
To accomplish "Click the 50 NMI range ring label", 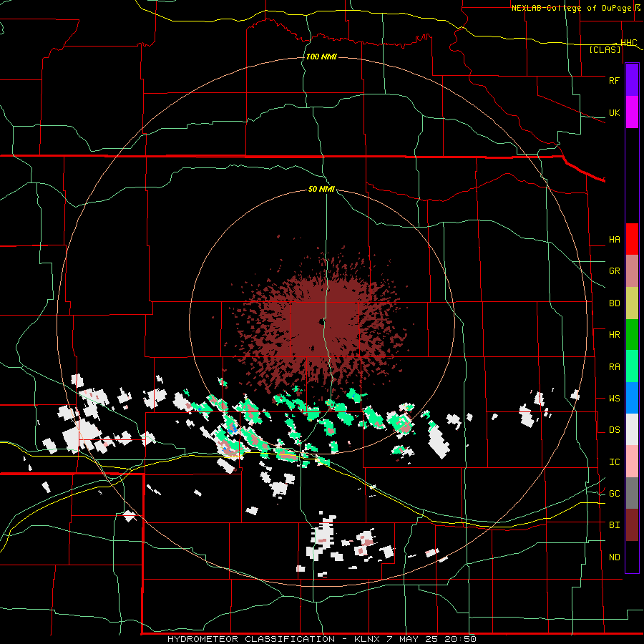I will point(321,190).
